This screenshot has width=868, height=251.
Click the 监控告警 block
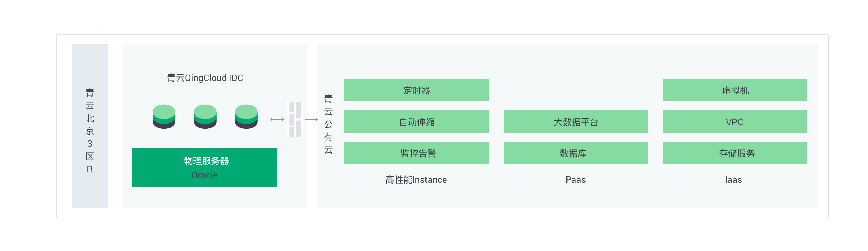[x=416, y=153]
